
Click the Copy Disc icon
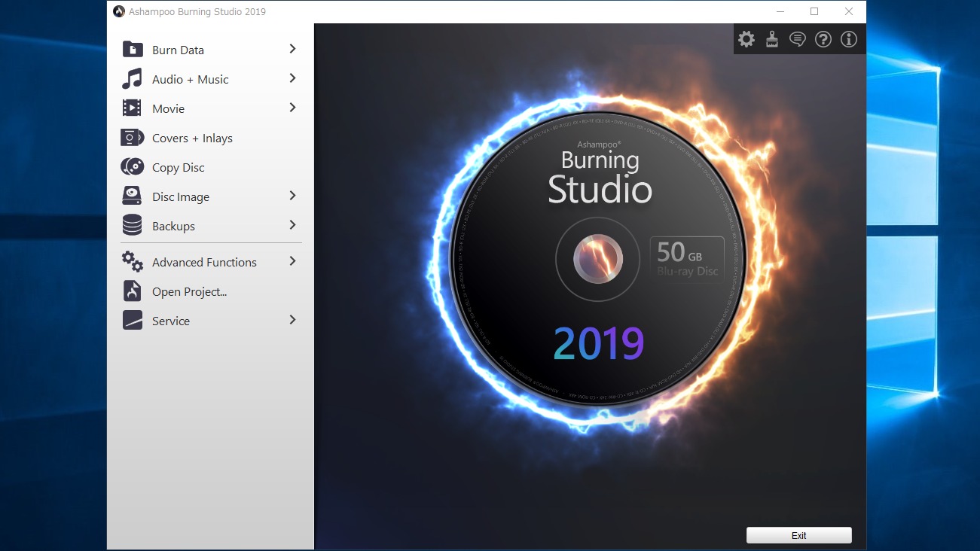point(132,167)
